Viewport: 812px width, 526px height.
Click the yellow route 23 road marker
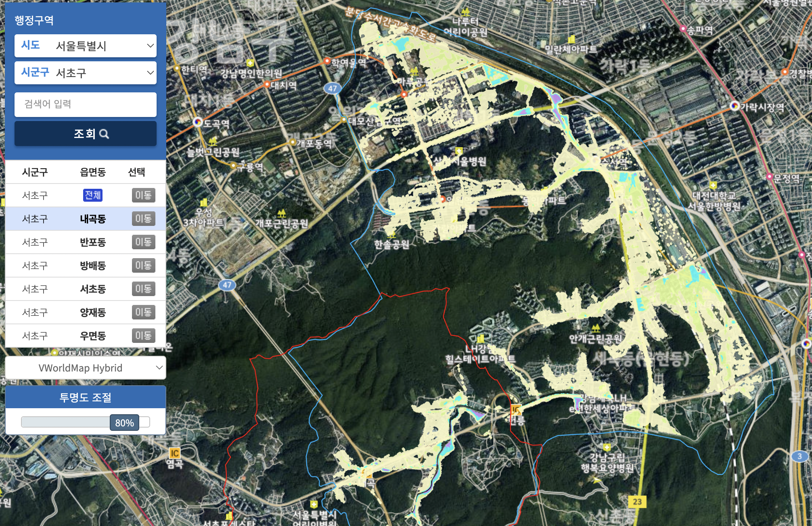(x=637, y=501)
